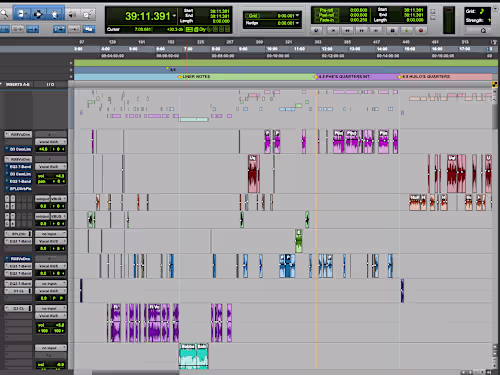Click the Stop transport button
The width and height of the screenshot is (500, 375).
(392, 30)
